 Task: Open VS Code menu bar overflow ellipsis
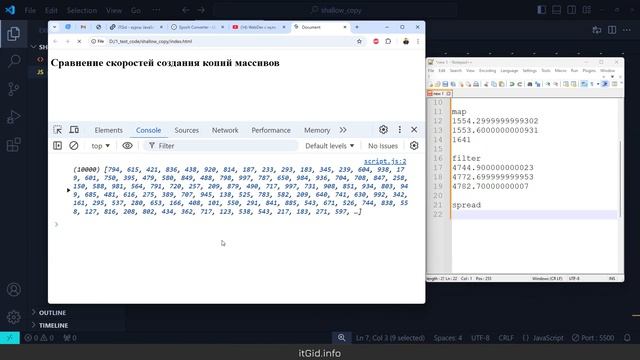(156, 10)
